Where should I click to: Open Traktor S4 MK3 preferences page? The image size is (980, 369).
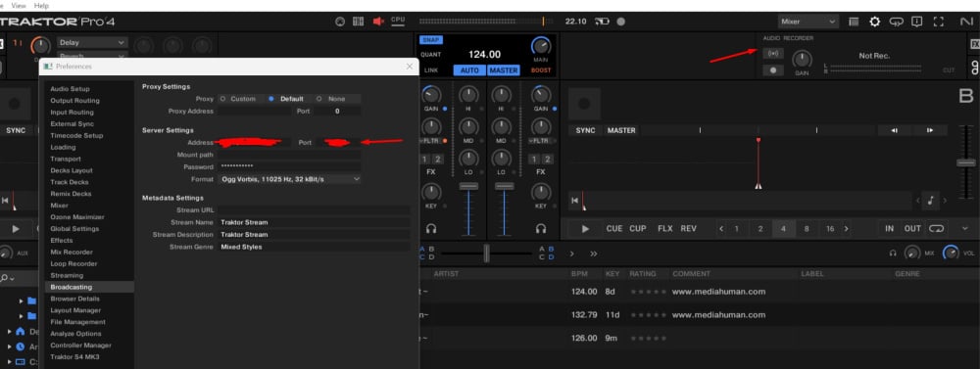point(75,357)
